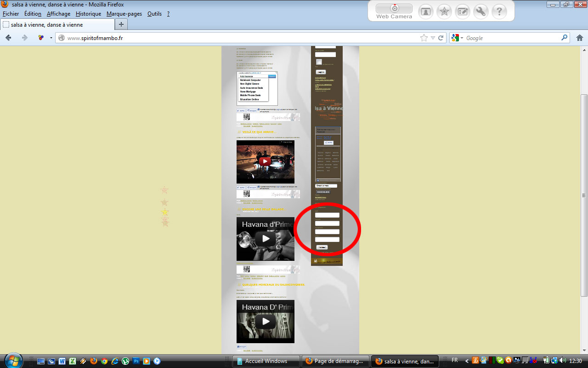The width and height of the screenshot is (588, 368).
Task: Bookmark this page with the star icon
Action: click(x=424, y=38)
